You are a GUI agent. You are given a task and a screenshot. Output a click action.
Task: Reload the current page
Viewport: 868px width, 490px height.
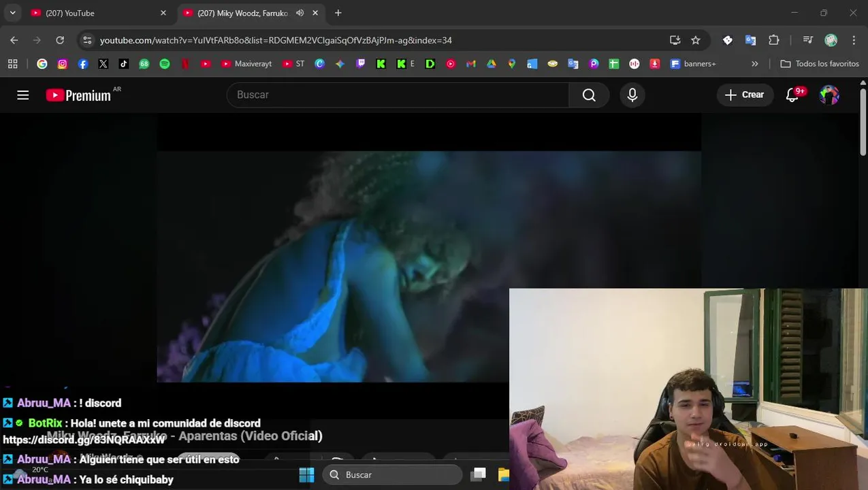[x=60, y=40]
